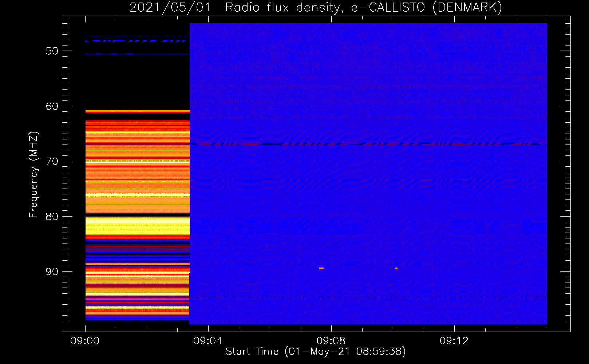This screenshot has width=589, height=364.
Task: Click the plot title mentioning e-CALLISTO (DENMARK)
Action: point(316,7)
